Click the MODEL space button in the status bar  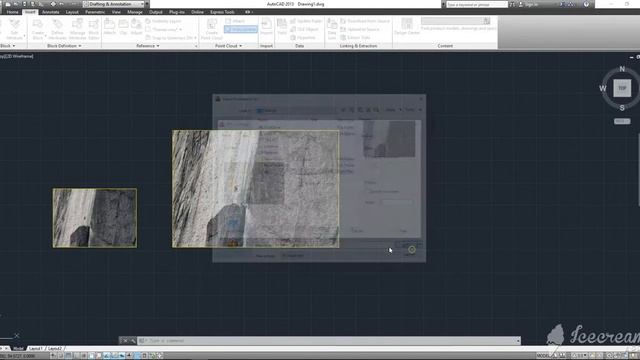coord(544,356)
